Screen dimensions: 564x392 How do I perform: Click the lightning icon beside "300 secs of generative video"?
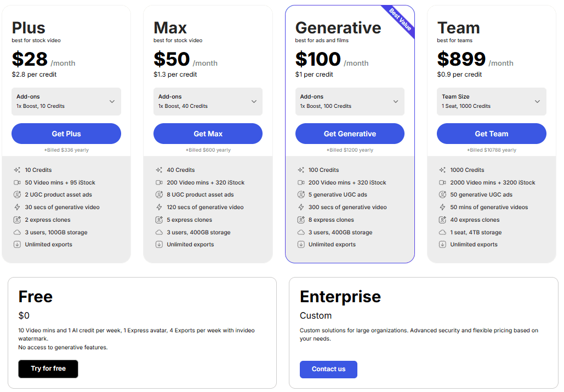point(301,207)
